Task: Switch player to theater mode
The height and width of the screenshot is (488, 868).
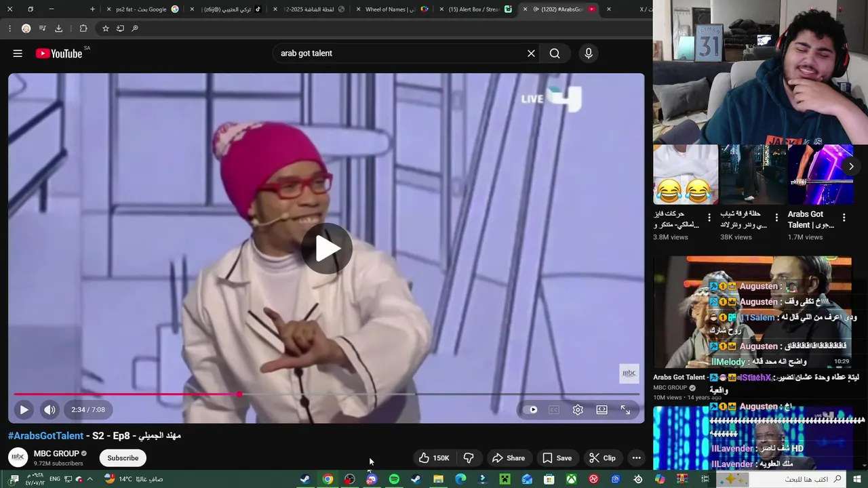Action: pos(601,409)
